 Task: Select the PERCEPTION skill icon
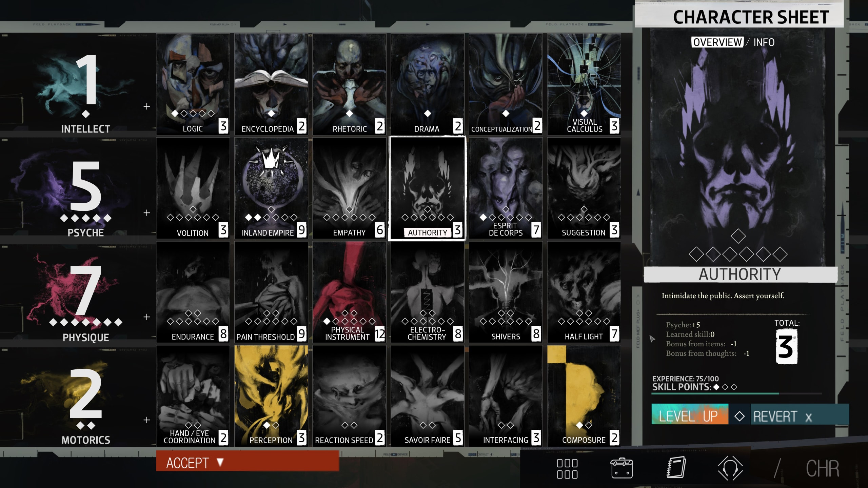[x=271, y=396]
